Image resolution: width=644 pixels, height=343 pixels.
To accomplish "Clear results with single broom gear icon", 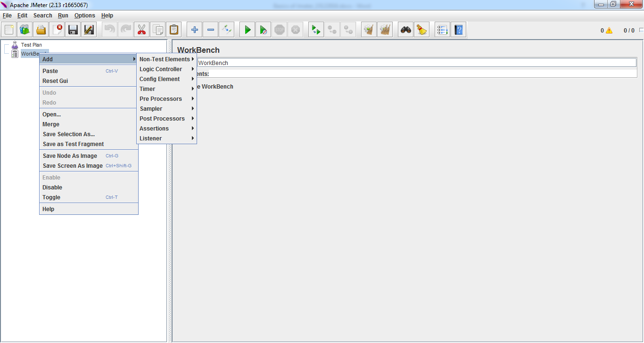I will click(369, 30).
